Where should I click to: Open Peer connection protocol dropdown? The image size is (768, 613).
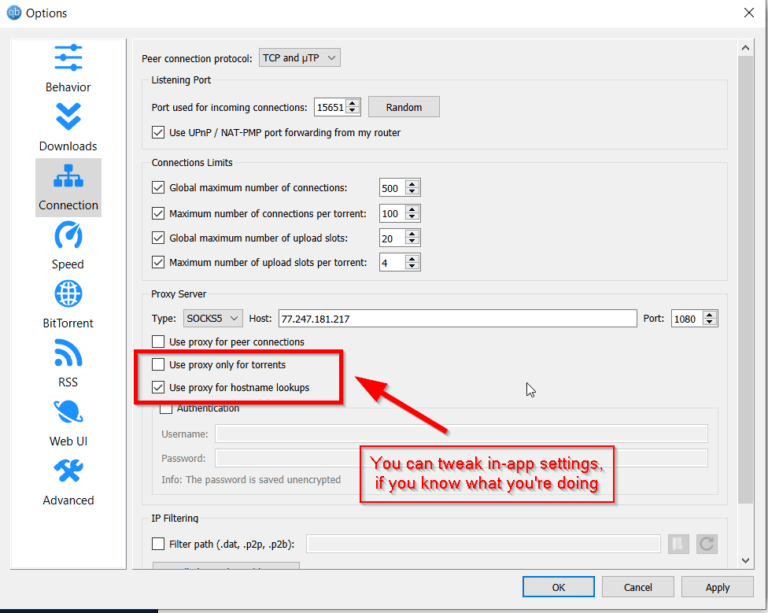299,58
